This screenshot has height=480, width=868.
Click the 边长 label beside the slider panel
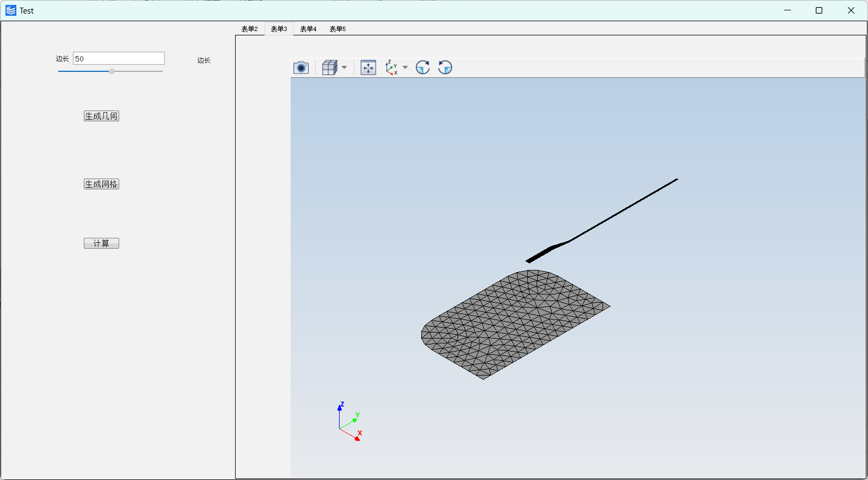204,60
